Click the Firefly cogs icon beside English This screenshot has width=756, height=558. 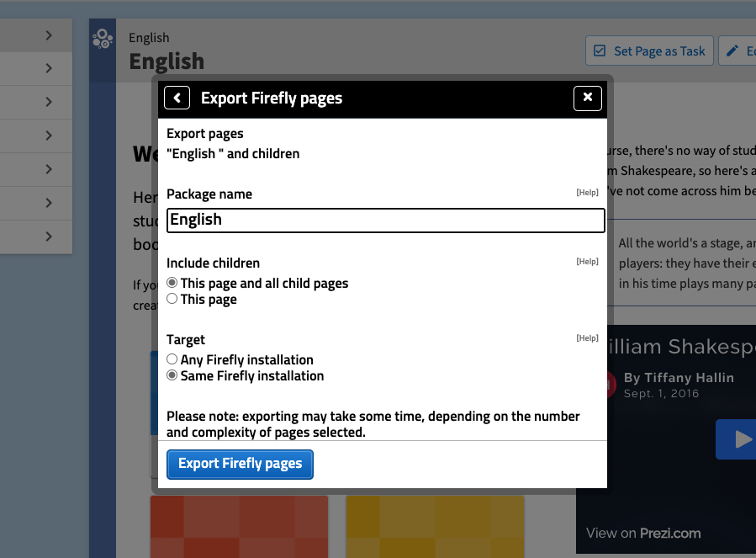point(102,40)
